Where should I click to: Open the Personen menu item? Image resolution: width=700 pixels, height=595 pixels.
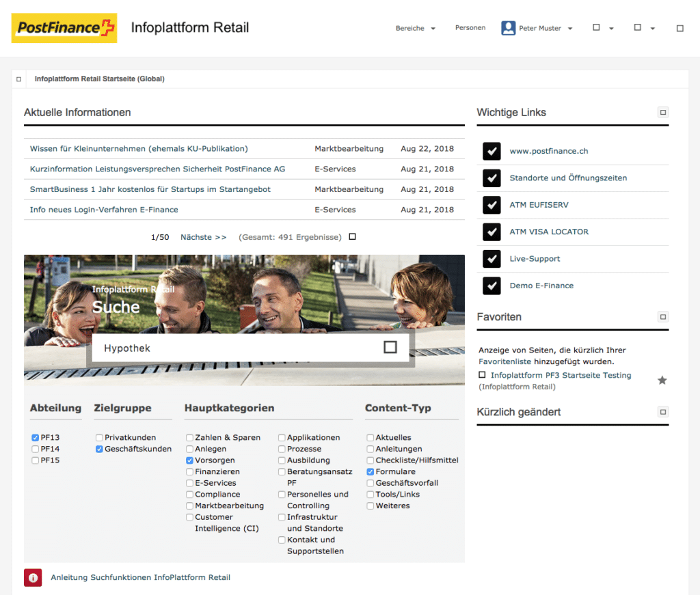click(x=470, y=28)
